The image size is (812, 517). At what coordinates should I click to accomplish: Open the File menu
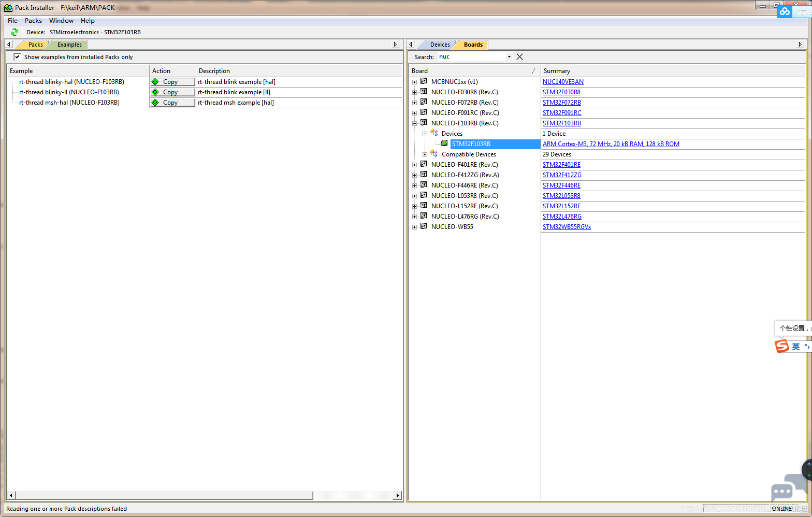pyautogui.click(x=13, y=21)
